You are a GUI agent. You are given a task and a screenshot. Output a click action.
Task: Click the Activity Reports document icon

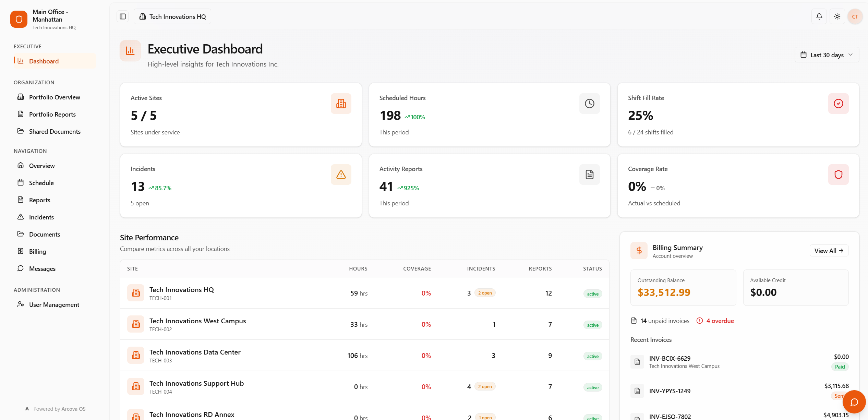590,175
